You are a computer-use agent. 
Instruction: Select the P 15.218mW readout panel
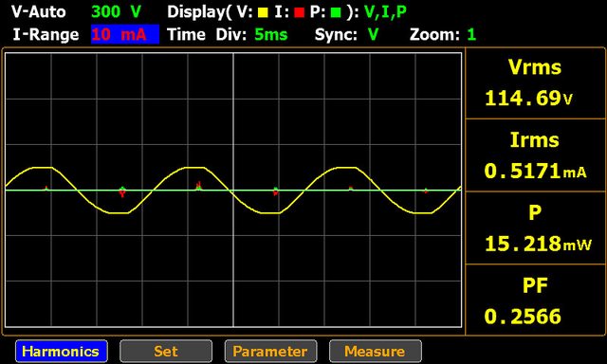535,227
